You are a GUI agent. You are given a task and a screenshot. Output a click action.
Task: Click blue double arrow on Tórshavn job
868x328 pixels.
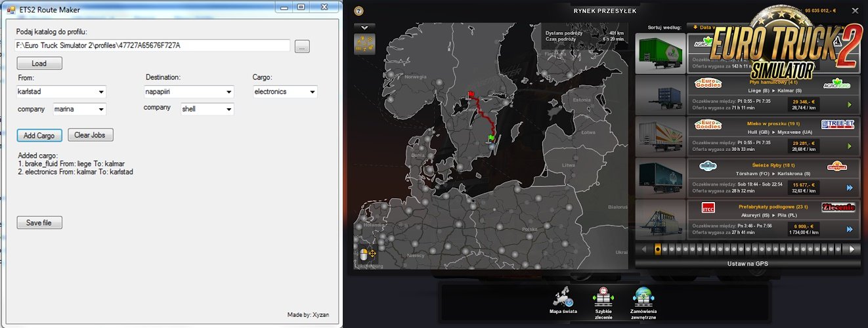pyautogui.click(x=849, y=188)
